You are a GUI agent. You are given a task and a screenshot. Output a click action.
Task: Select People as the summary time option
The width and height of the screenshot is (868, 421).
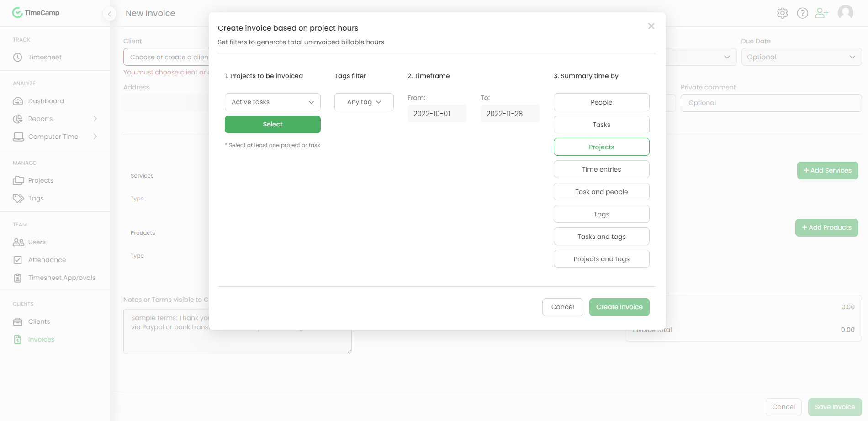[x=601, y=102]
